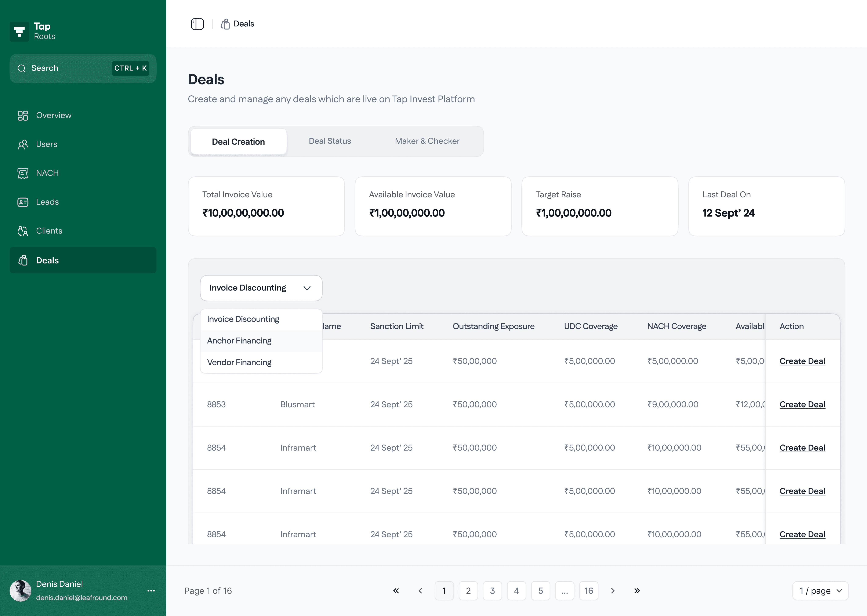Go to the Users sidebar icon
The height and width of the screenshot is (616, 867).
(23, 144)
